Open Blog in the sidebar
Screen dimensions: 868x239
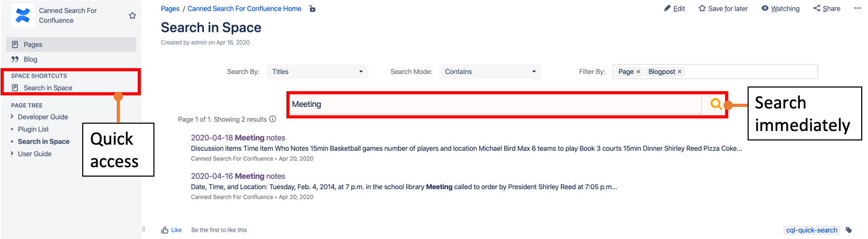point(30,59)
